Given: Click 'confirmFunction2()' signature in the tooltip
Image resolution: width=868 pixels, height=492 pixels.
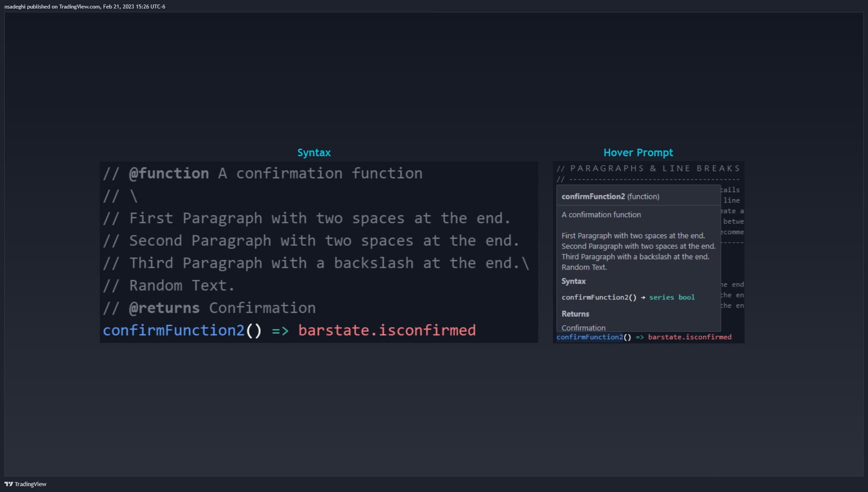Looking at the screenshot, I should click(x=599, y=297).
